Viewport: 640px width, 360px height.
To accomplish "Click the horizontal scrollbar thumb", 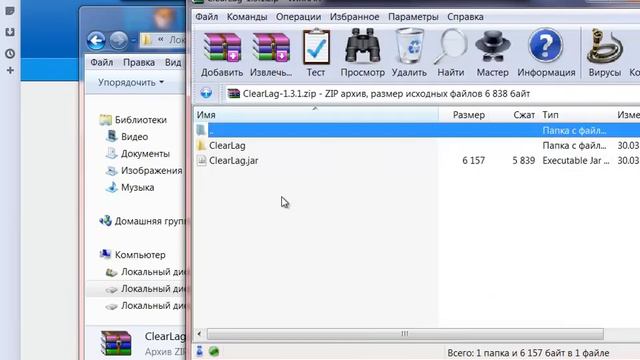I will tap(405, 334).
